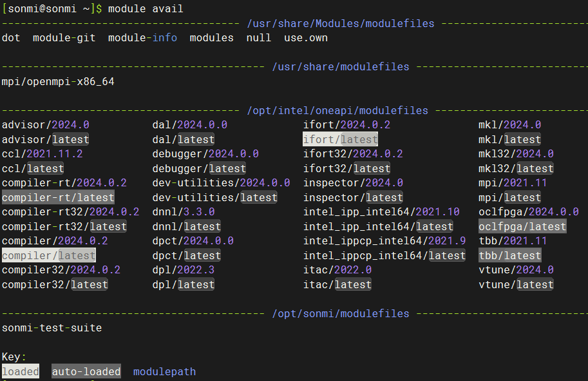Select 'mpi/2021.11' entry
The image size is (588, 381).
513,183
